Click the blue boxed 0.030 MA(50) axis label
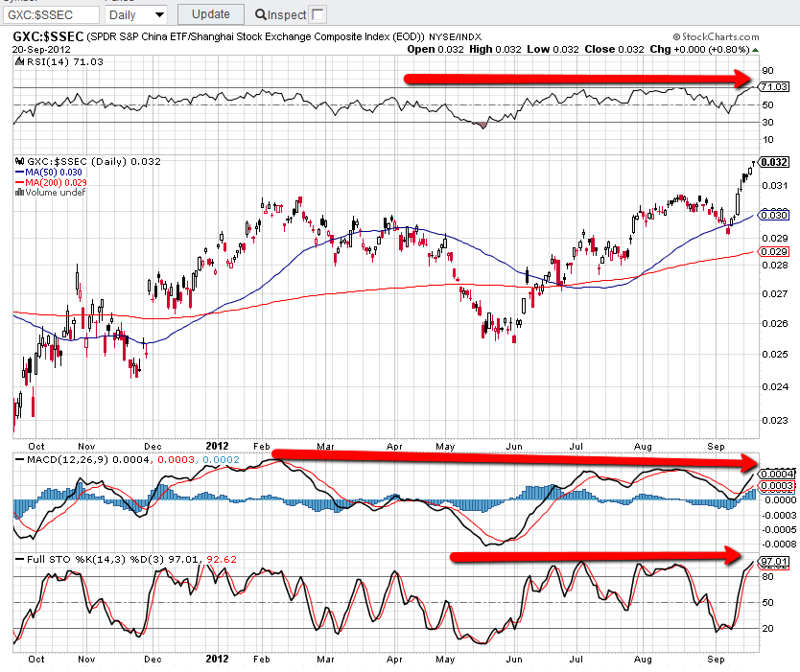 (774, 215)
